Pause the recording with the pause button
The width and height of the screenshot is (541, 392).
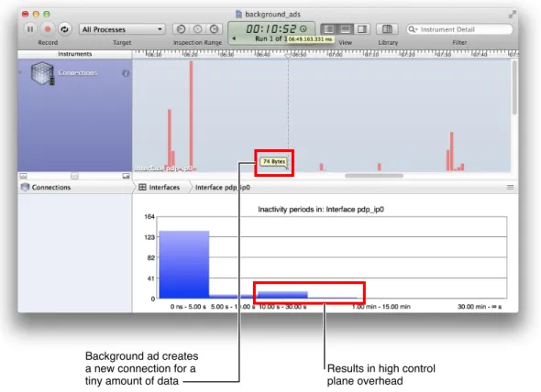30,29
